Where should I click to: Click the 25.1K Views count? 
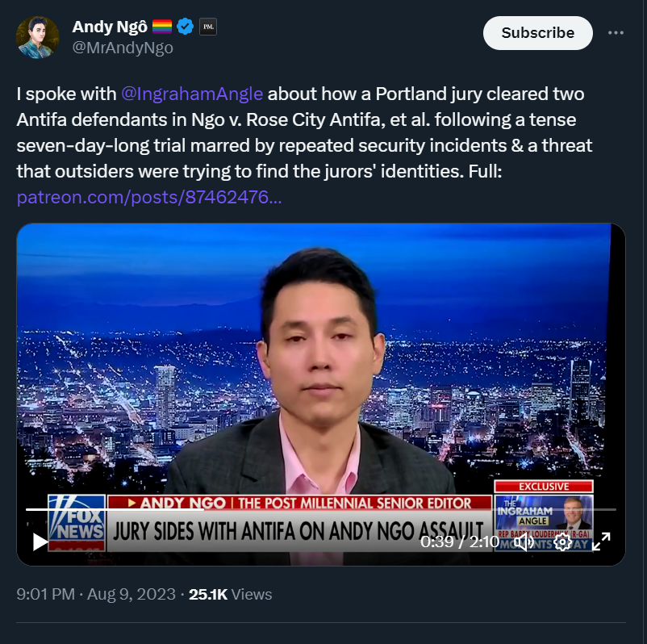[230, 594]
